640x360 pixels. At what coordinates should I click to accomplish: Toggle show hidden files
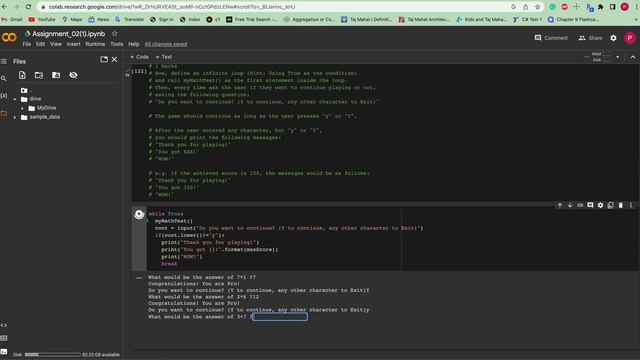73,75
